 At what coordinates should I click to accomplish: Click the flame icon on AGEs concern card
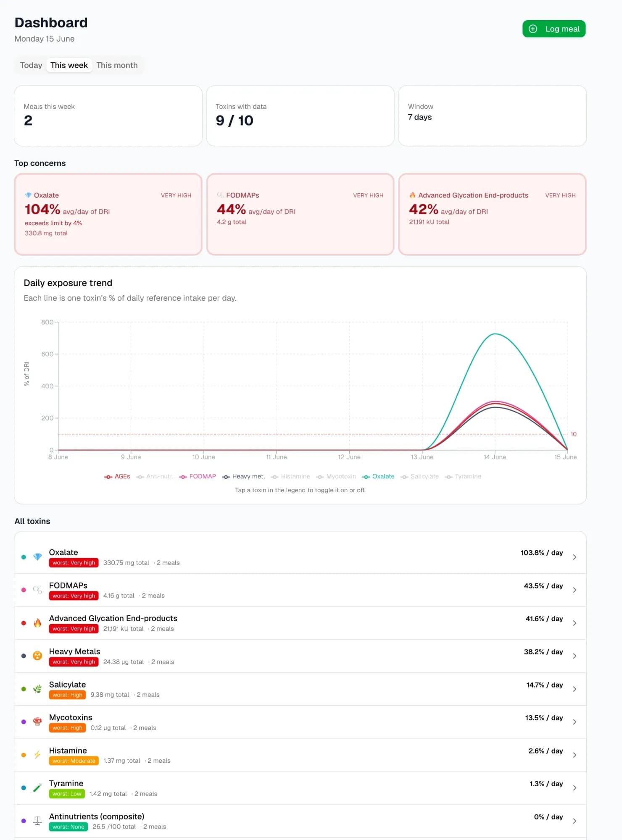[412, 195]
